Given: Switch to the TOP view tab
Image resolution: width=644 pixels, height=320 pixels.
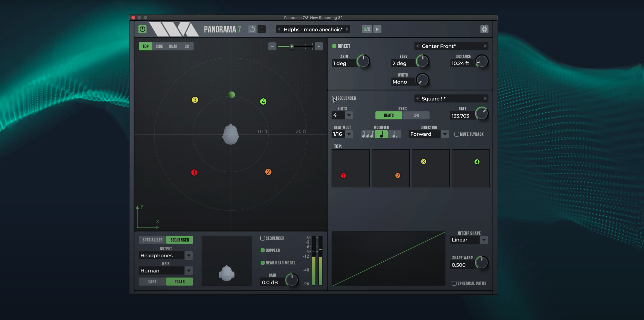Looking at the screenshot, I should [x=145, y=46].
